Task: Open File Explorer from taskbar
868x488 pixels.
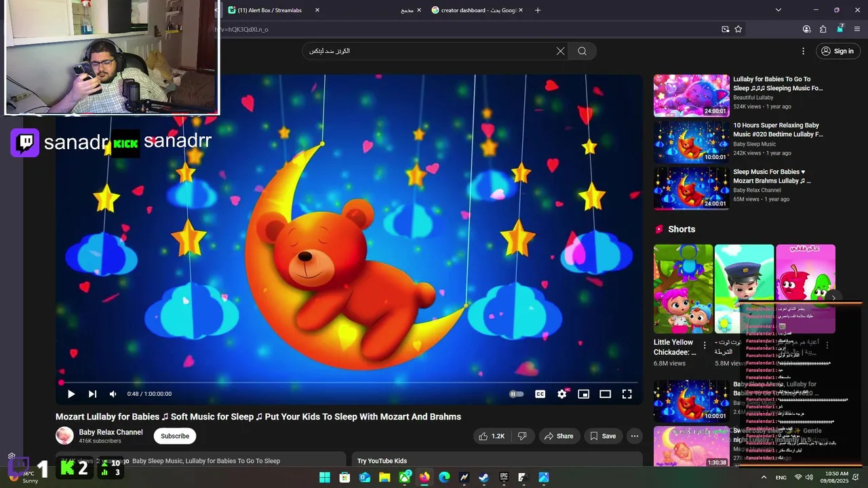Action: coord(384,478)
